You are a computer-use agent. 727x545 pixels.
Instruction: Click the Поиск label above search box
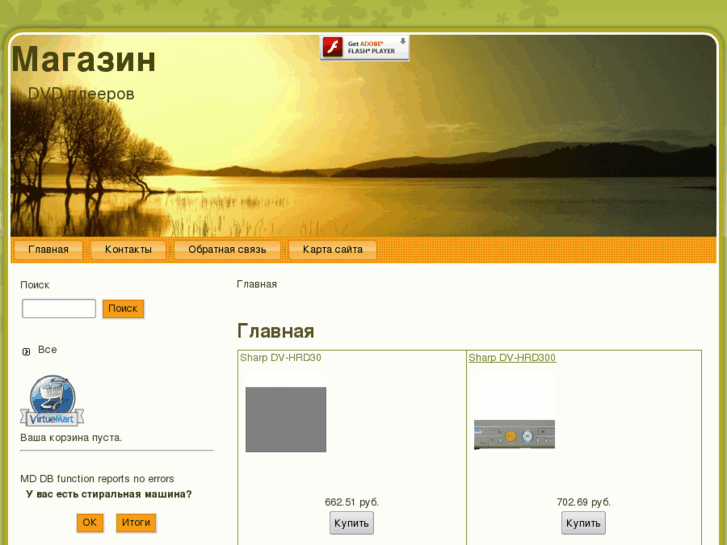tap(35, 285)
